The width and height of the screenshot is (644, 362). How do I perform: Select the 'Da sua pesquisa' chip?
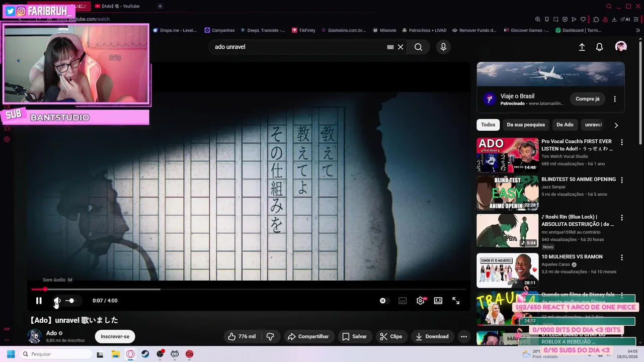(526, 125)
